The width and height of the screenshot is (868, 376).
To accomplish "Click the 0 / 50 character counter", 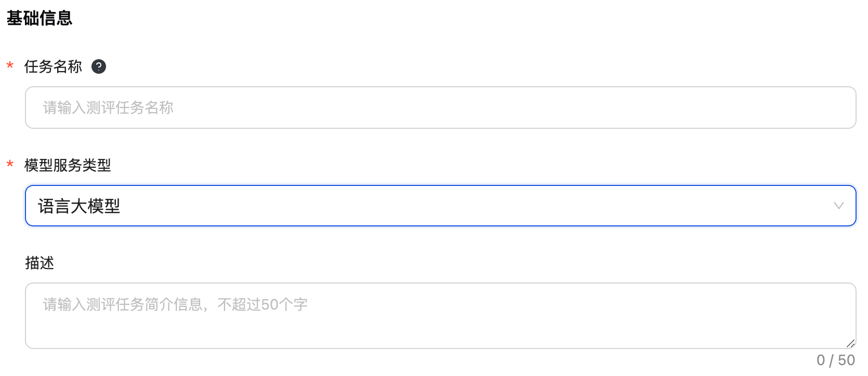I will pyautogui.click(x=835, y=360).
